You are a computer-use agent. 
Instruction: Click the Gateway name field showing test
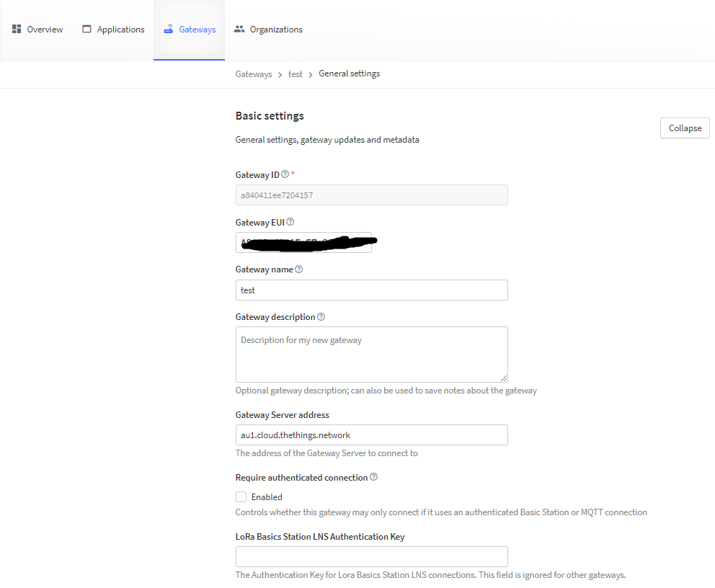(371, 290)
